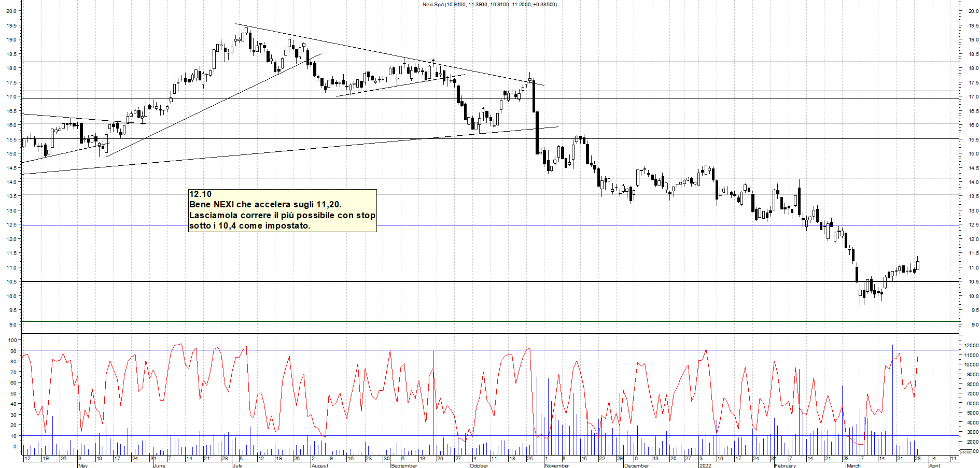
Task: Click the 4000 volume scale label
Action: 973,423
